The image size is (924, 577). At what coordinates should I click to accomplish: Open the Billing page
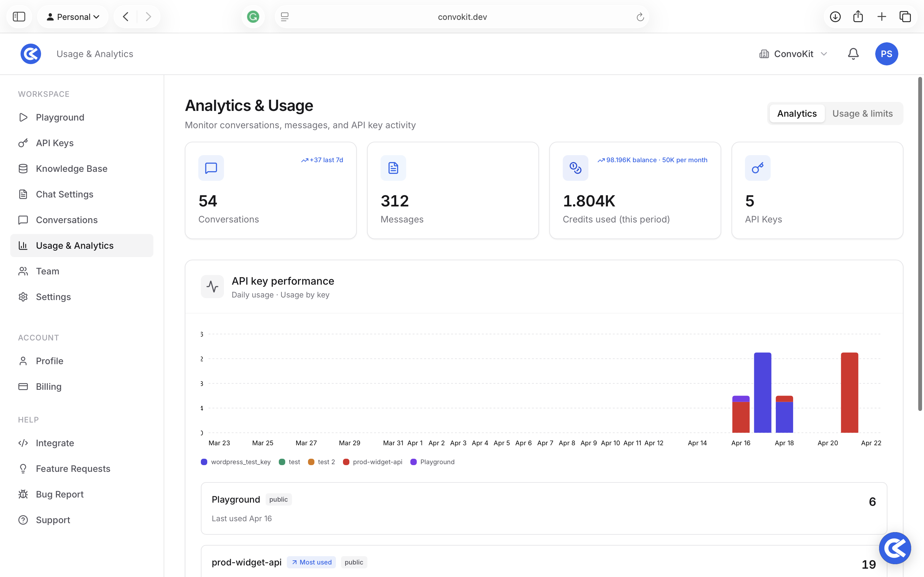tap(48, 386)
